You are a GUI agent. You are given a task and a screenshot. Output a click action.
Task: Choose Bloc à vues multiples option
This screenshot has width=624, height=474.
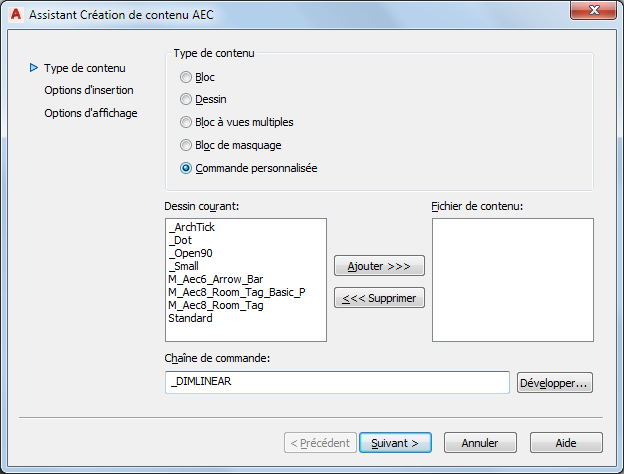[186, 122]
